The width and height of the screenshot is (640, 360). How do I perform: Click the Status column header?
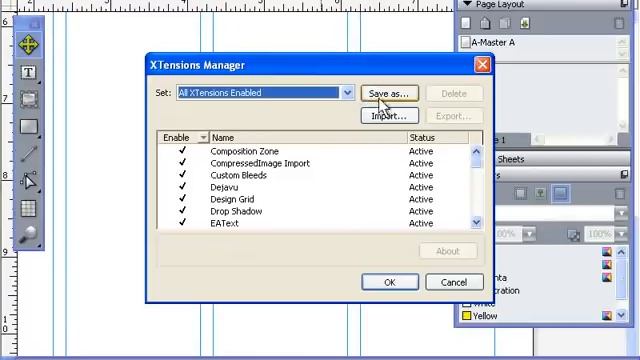coord(438,138)
